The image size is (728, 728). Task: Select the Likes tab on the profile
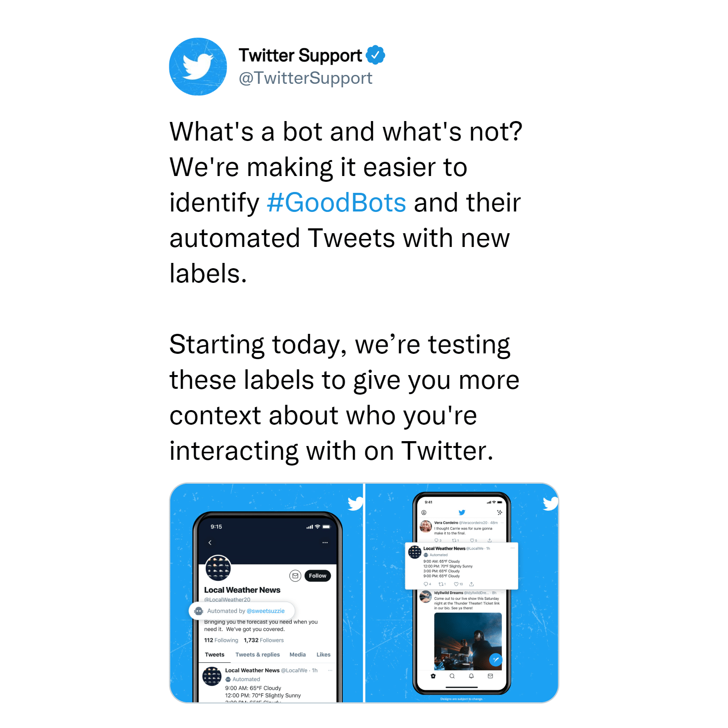pyautogui.click(x=323, y=654)
